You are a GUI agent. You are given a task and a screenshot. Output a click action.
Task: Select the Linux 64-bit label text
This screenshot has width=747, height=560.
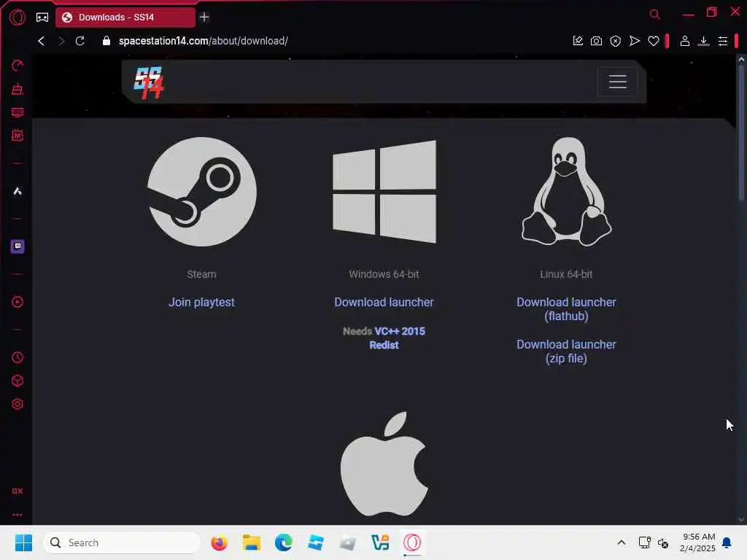point(566,274)
